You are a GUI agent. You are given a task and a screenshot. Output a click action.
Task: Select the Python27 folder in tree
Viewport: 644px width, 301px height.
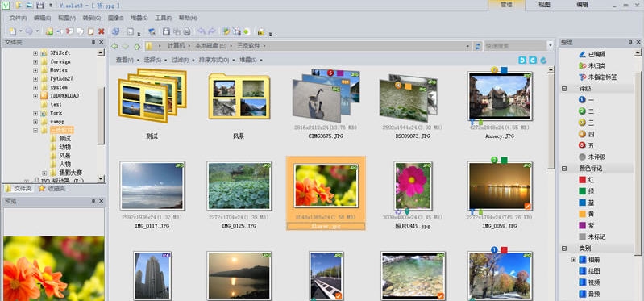(x=57, y=78)
